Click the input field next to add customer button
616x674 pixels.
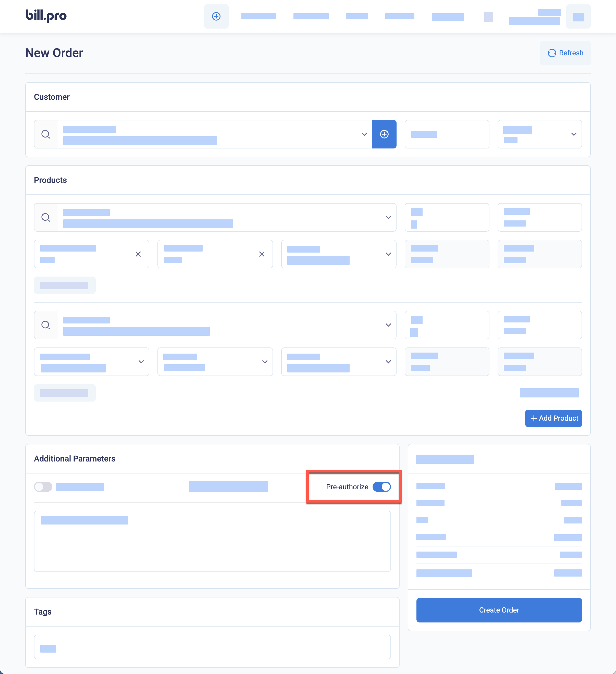click(447, 134)
